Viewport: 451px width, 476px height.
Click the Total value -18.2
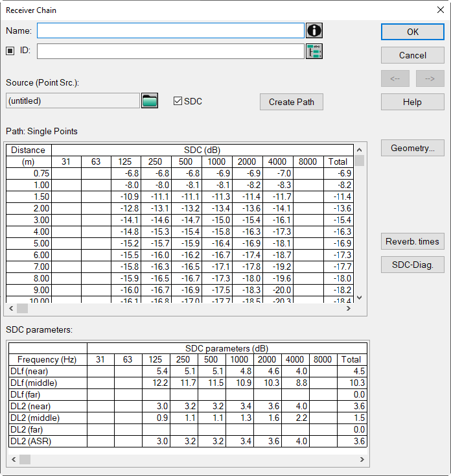point(338,291)
